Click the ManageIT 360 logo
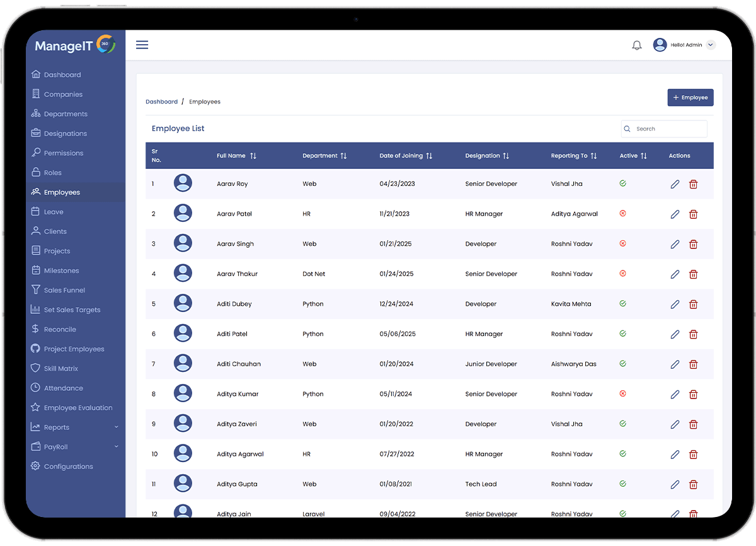This screenshot has width=756, height=546. coord(75,45)
